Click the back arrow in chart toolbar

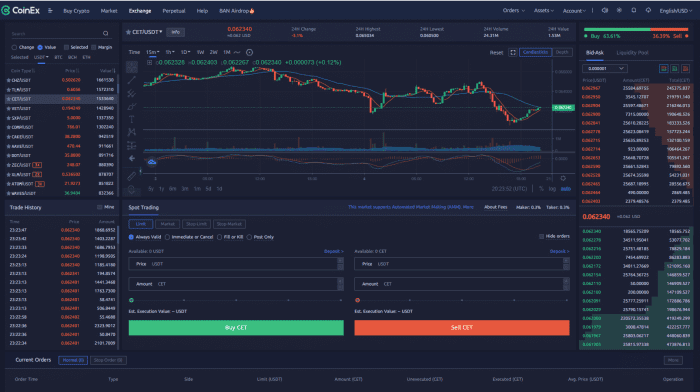tap(132, 158)
